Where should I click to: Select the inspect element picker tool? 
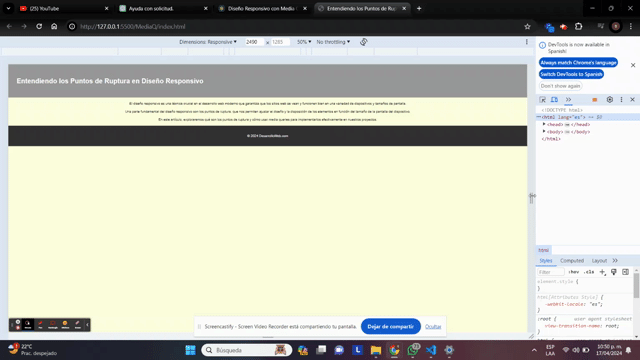pos(542,100)
